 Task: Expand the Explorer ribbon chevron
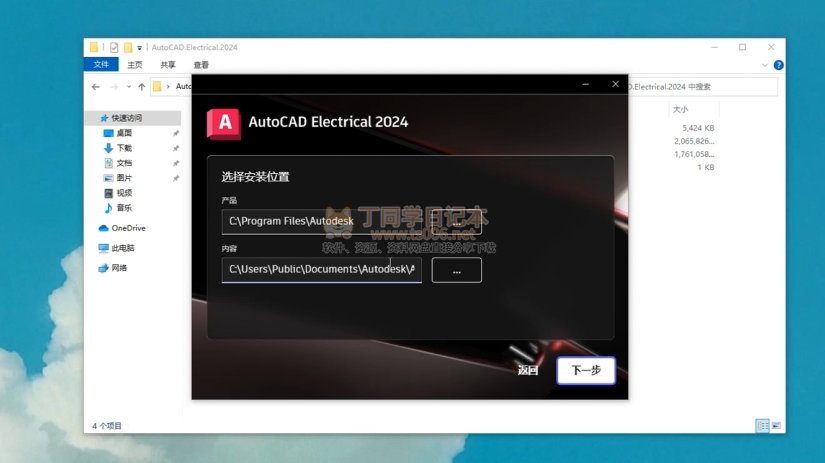pyautogui.click(x=764, y=65)
